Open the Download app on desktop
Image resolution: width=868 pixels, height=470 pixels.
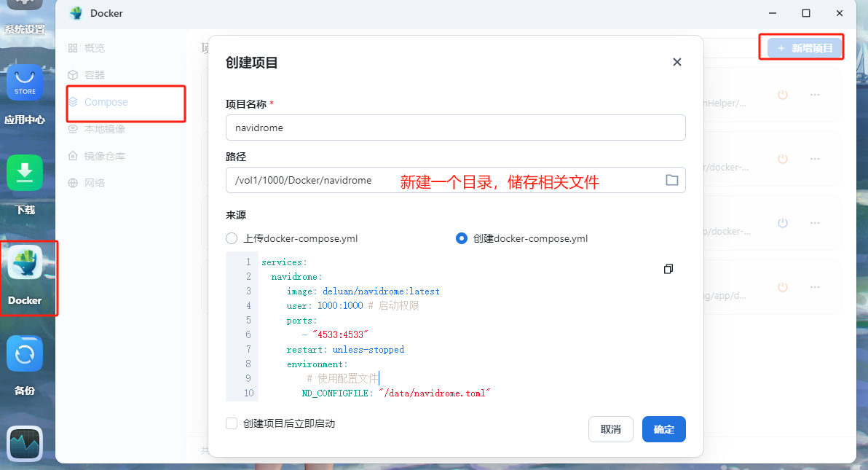pyautogui.click(x=25, y=173)
